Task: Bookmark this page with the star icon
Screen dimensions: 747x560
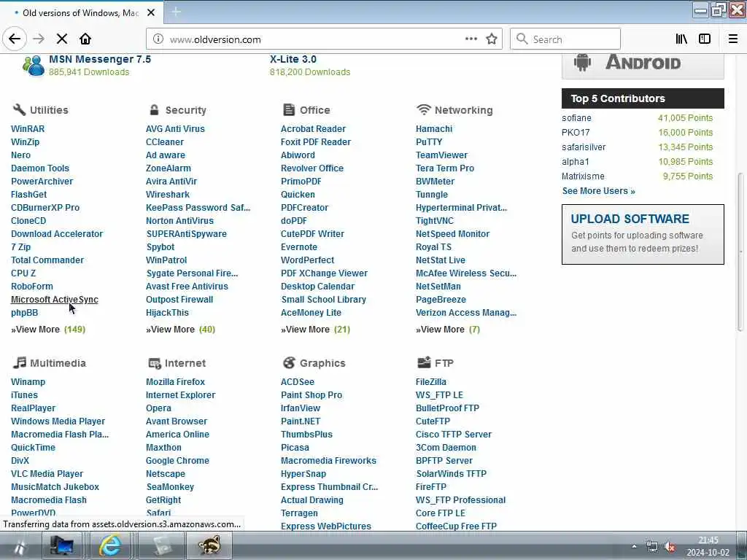Action: (492, 39)
